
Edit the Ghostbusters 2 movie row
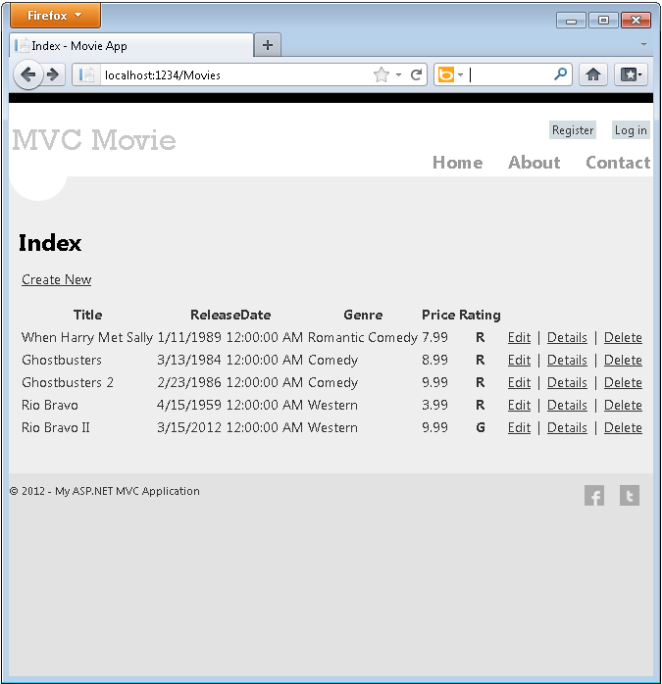pos(519,383)
